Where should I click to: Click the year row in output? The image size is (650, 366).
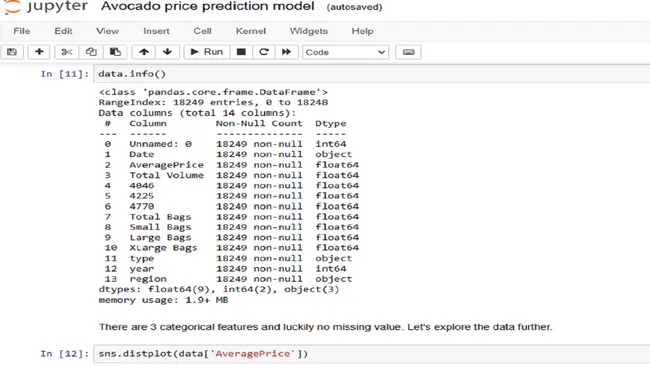tap(225, 268)
